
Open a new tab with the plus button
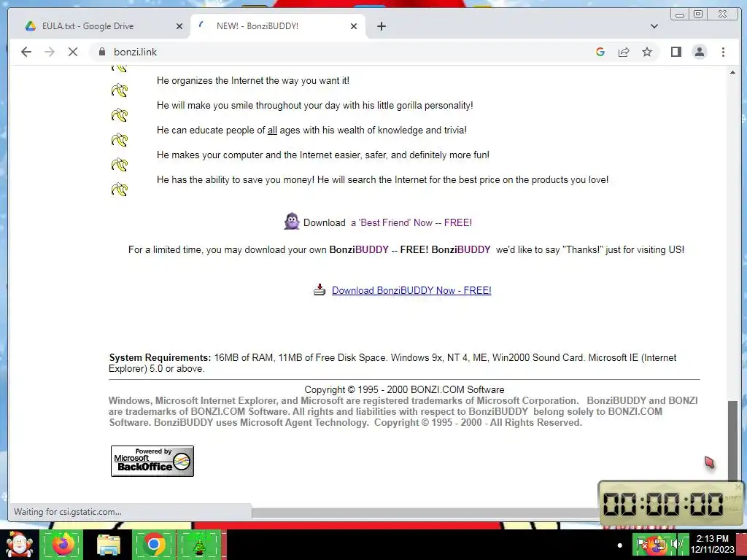pos(381,26)
